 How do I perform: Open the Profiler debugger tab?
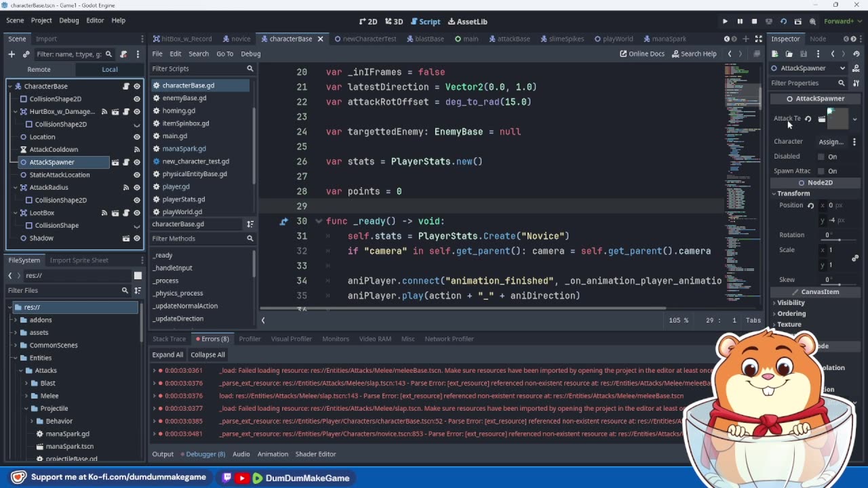[x=250, y=339]
